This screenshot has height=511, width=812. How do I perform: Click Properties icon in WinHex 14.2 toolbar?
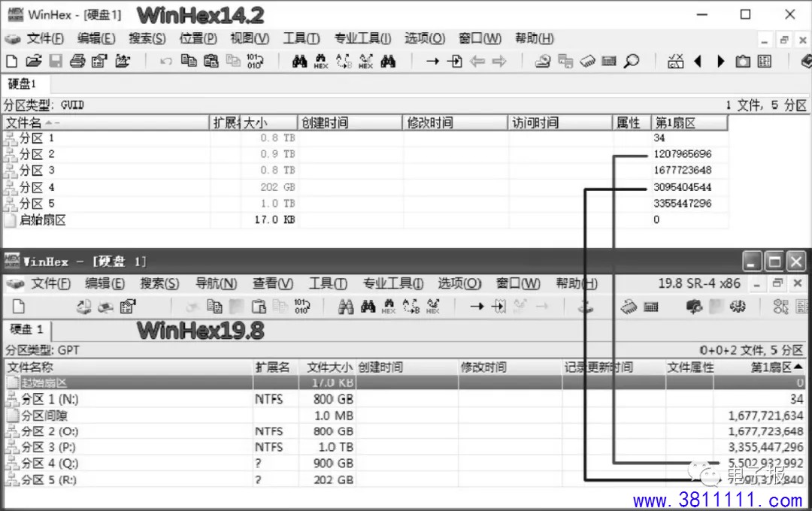click(x=99, y=61)
